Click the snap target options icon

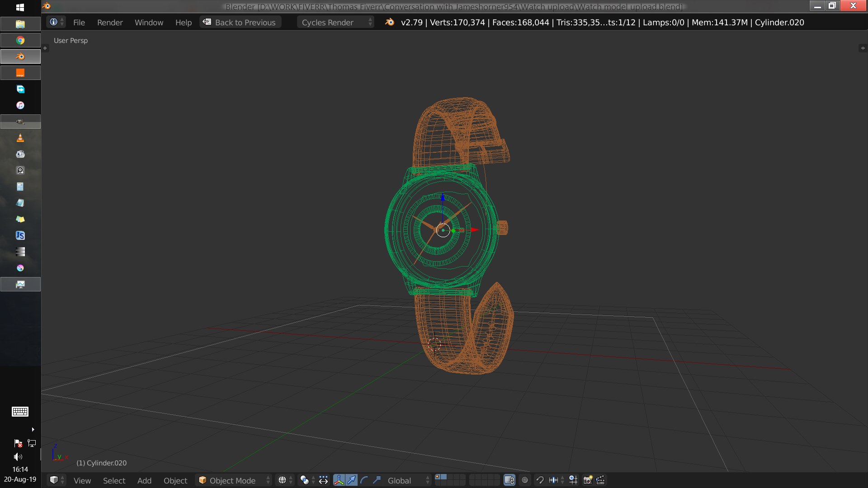pos(573,480)
